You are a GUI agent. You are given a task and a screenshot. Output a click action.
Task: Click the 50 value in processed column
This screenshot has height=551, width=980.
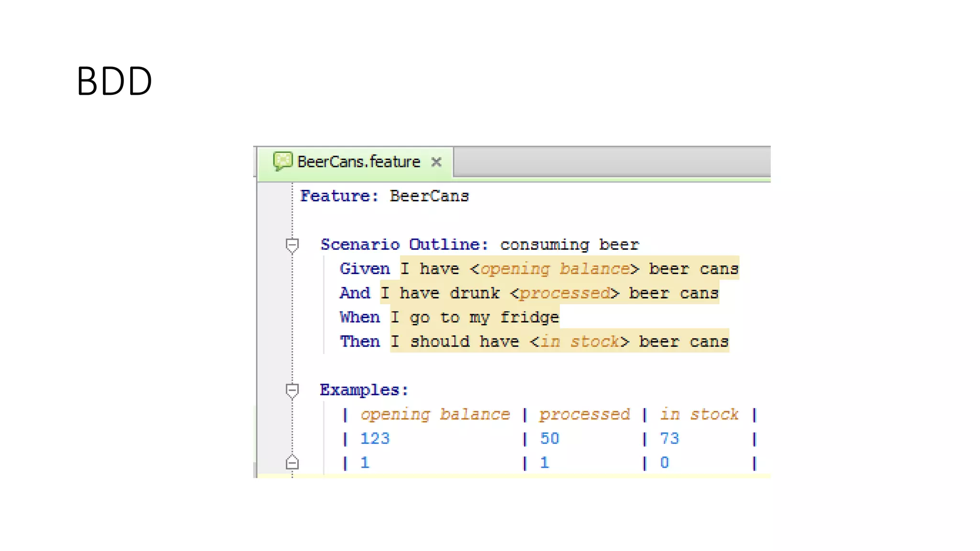pos(549,439)
